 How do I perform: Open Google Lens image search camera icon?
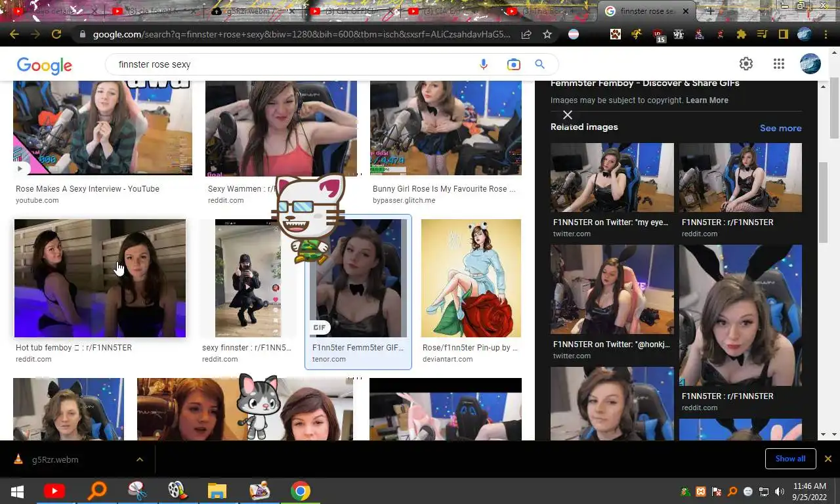tap(513, 64)
